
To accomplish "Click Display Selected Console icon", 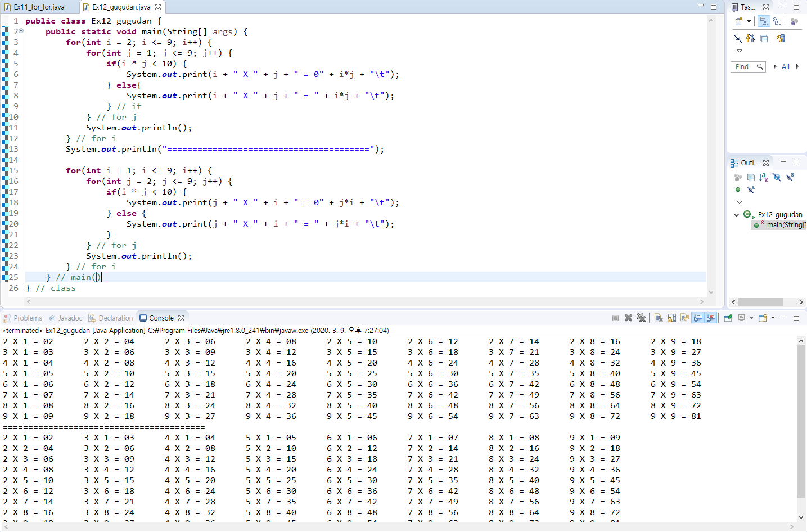I will point(741,318).
